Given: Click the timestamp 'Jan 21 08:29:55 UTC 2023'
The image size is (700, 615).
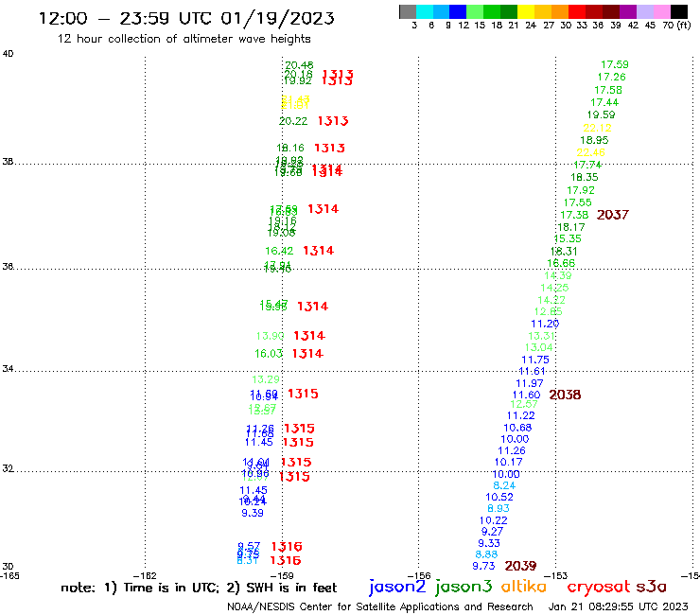Looking at the screenshot, I should (x=619, y=606).
